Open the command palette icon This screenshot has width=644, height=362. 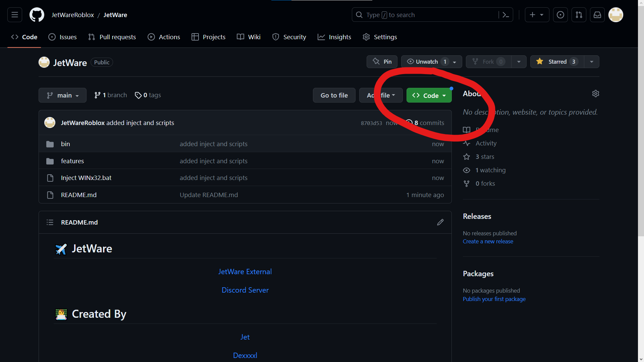pos(506,15)
